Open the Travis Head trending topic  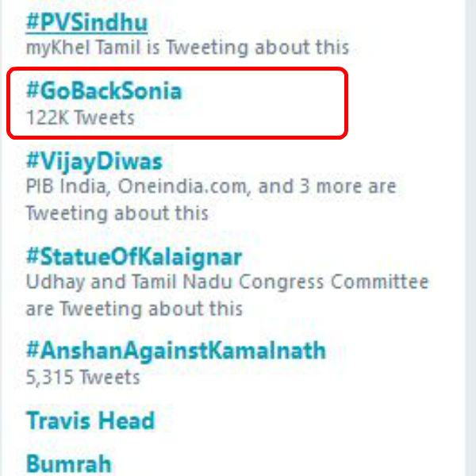pyautogui.click(x=90, y=420)
